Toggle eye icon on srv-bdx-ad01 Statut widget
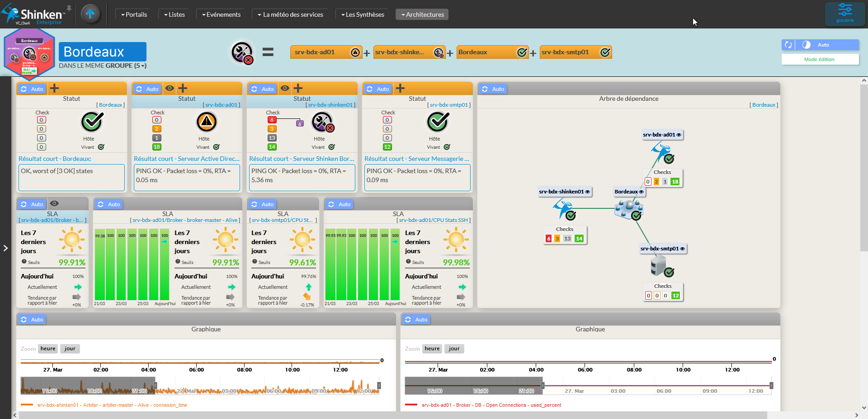 [170, 89]
